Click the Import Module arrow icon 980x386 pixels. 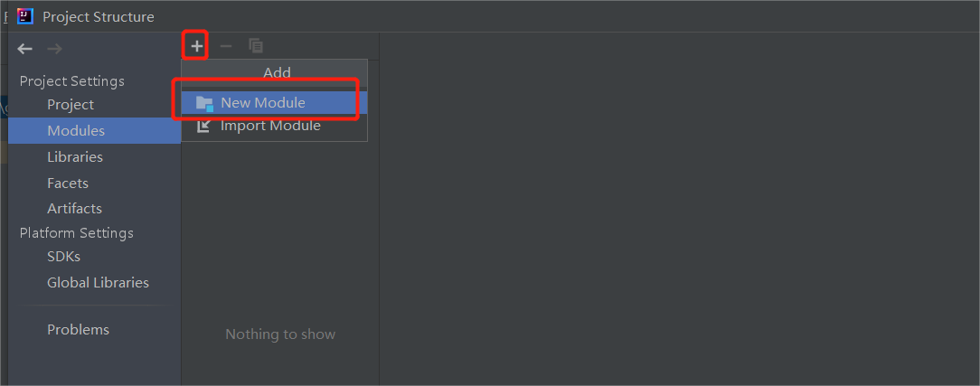204,126
